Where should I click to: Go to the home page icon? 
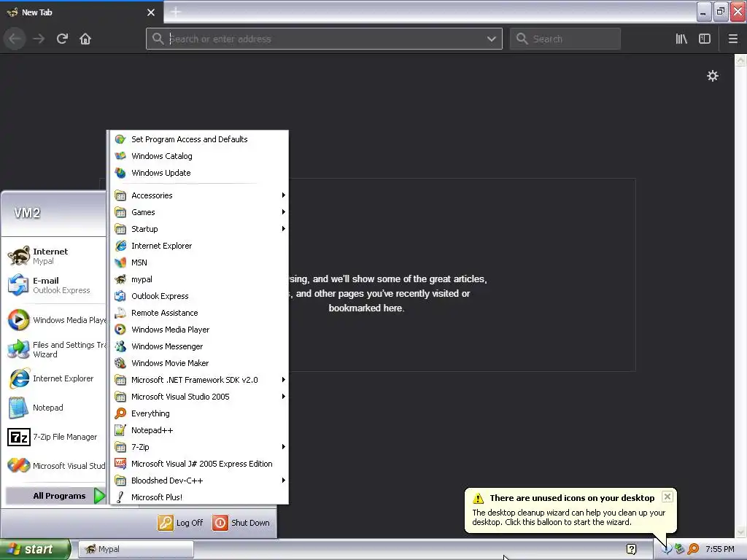coord(85,39)
